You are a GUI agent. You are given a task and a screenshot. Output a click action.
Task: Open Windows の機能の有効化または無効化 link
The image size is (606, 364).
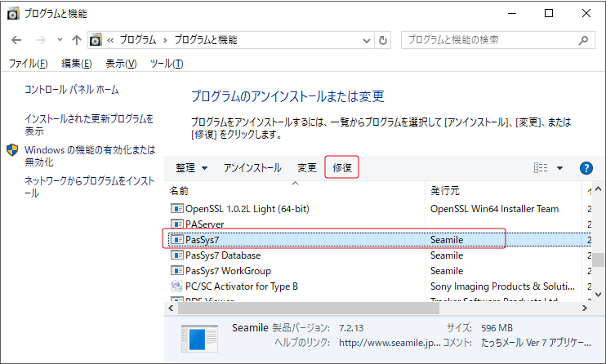click(90, 156)
